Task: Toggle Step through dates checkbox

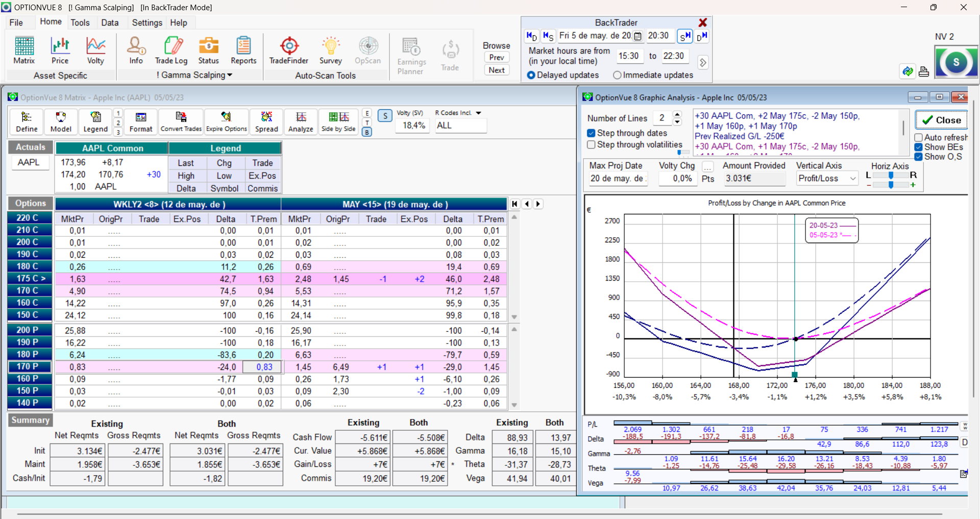Action: (591, 133)
